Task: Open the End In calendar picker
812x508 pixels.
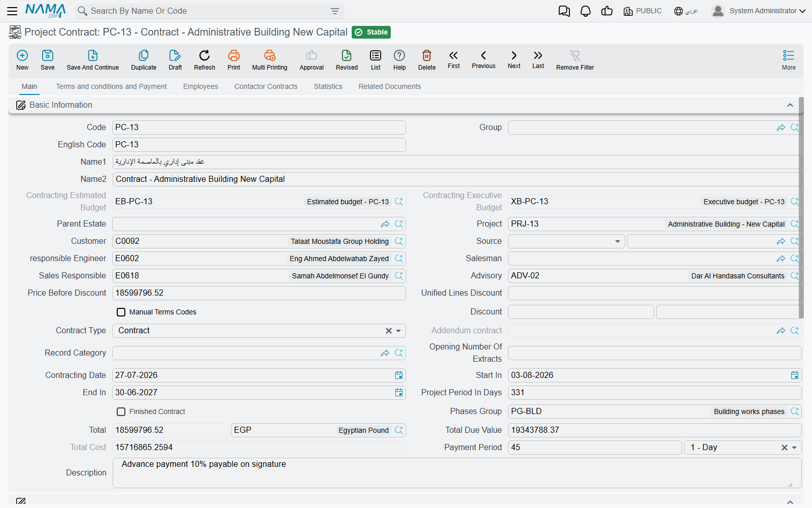Action: [x=399, y=393]
